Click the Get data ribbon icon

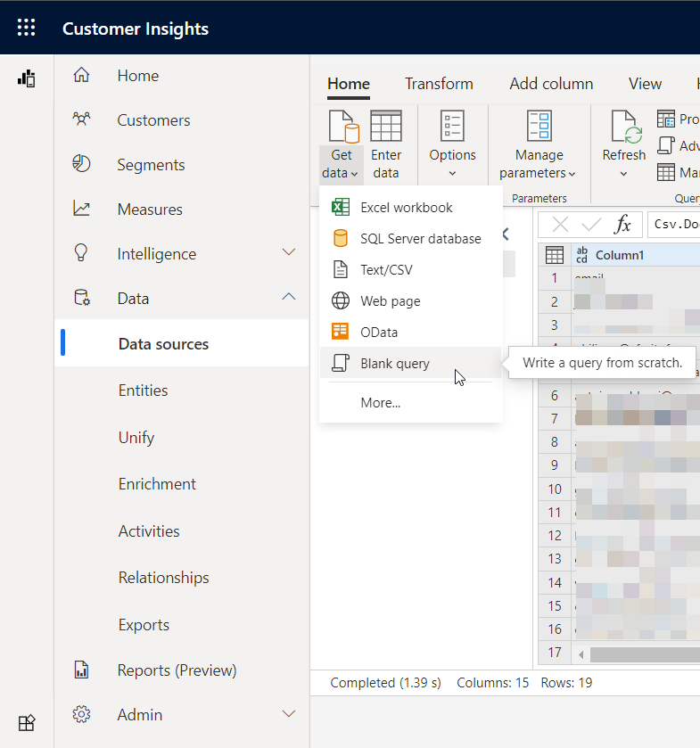(343, 127)
